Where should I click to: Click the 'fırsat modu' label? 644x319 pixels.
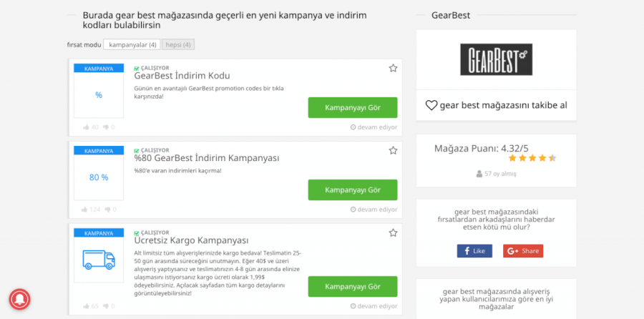click(x=84, y=45)
